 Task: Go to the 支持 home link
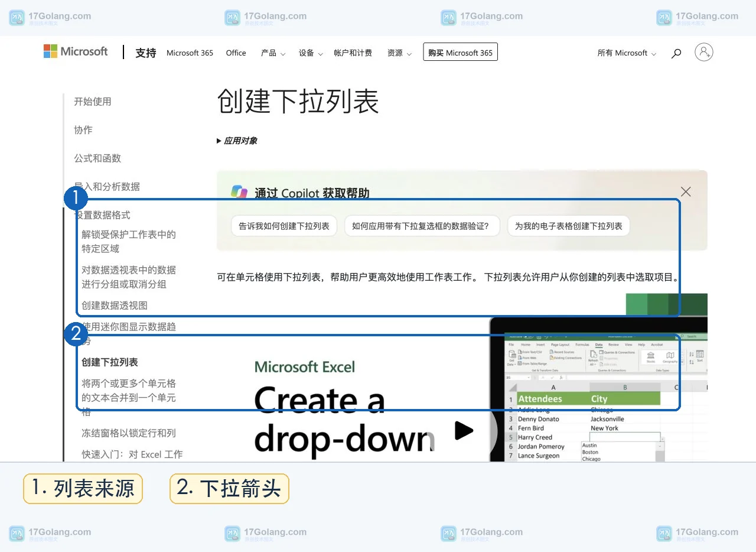pos(146,53)
